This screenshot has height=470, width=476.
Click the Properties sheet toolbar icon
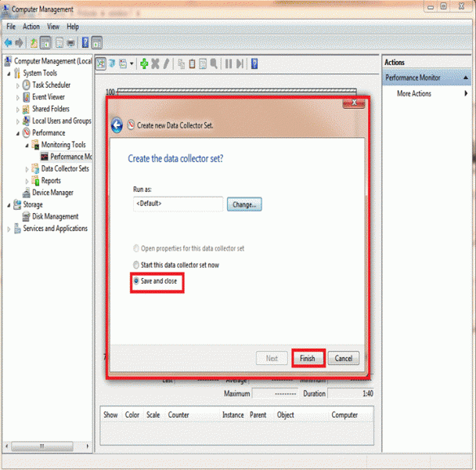pyautogui.click(x=59, y=43)
